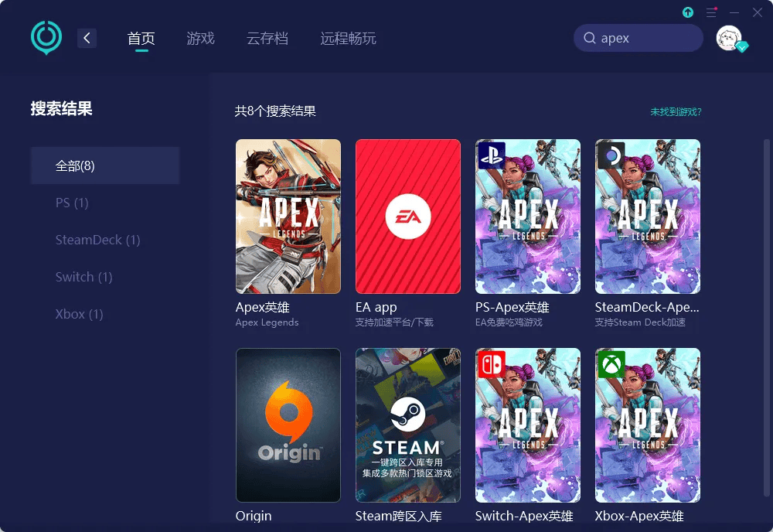This screenshot has width=773, height=532.
Task: Open the hamburger menu in title bar
Action: click(x=711, y=12)
